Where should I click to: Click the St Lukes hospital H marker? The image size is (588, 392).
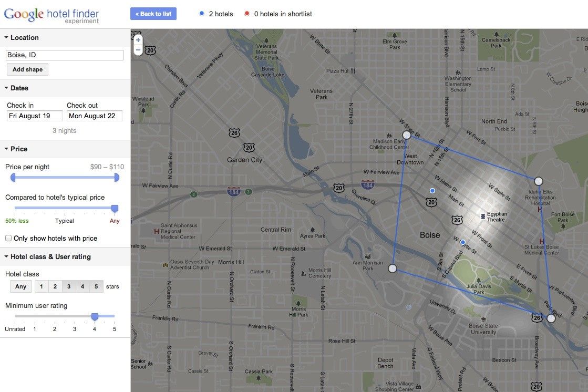tap(542, 241)
